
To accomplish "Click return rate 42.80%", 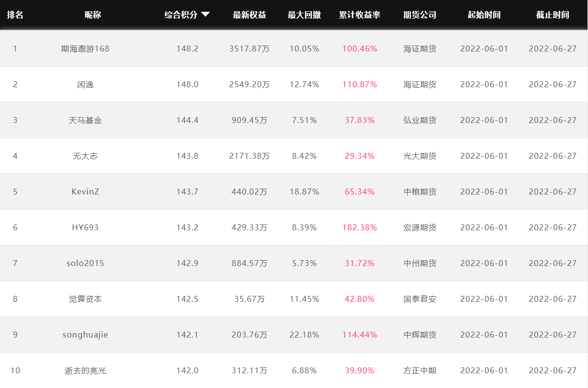I will coord(360,299).
